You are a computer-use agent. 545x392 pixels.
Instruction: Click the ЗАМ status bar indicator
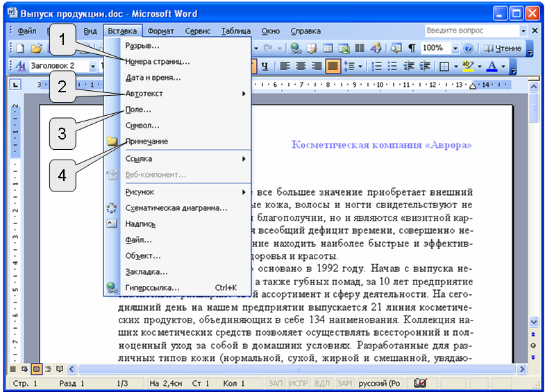(x=345, y=383)
